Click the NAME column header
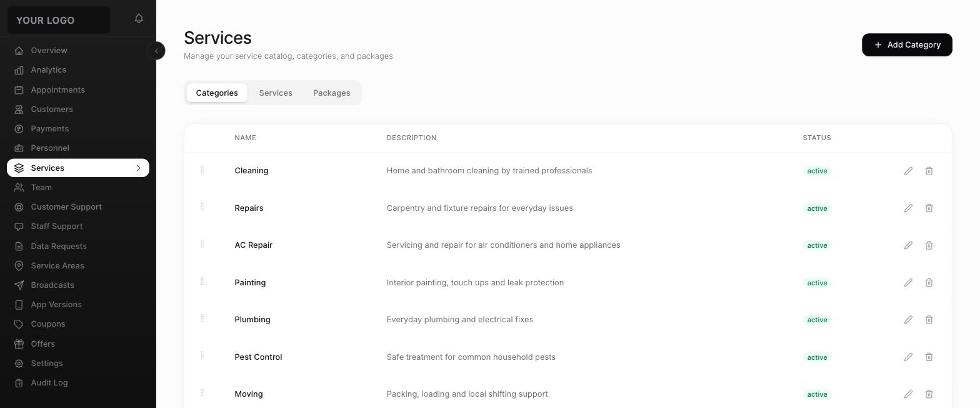The width and height of the screenshot is (980, 408). (245, 138)
